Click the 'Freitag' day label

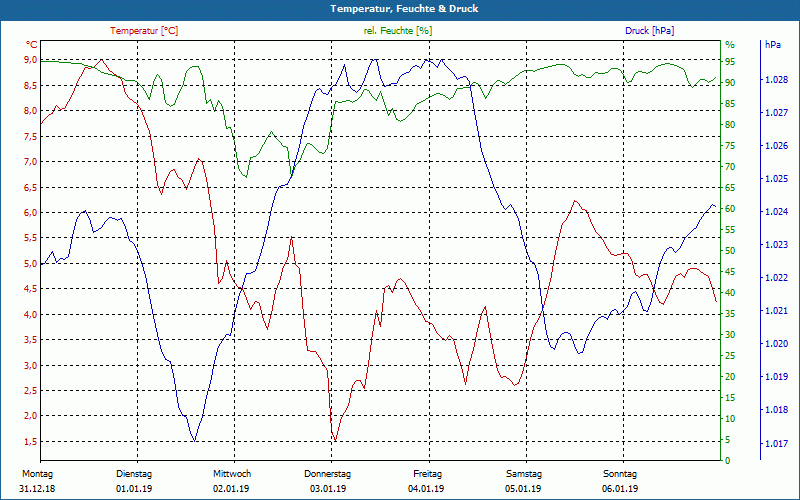tap(428, 474)
